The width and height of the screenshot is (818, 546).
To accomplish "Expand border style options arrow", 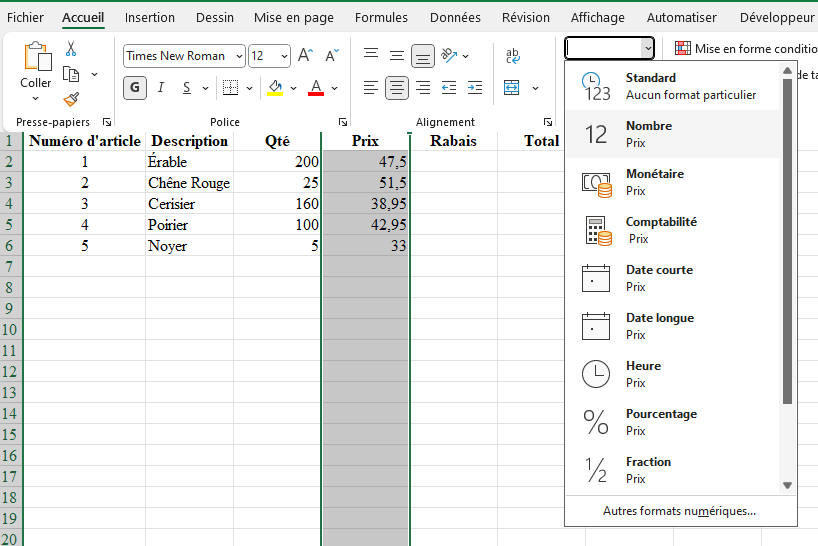I will 249,88.
